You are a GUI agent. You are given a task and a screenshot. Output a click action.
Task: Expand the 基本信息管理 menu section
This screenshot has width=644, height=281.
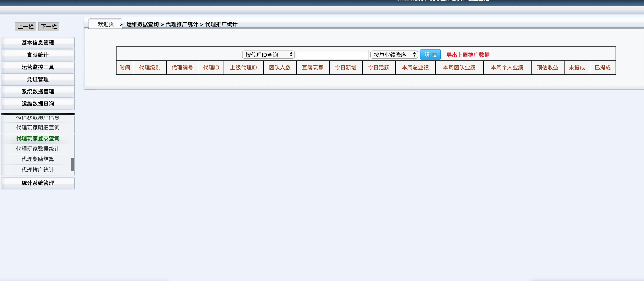tap(38, 43)
